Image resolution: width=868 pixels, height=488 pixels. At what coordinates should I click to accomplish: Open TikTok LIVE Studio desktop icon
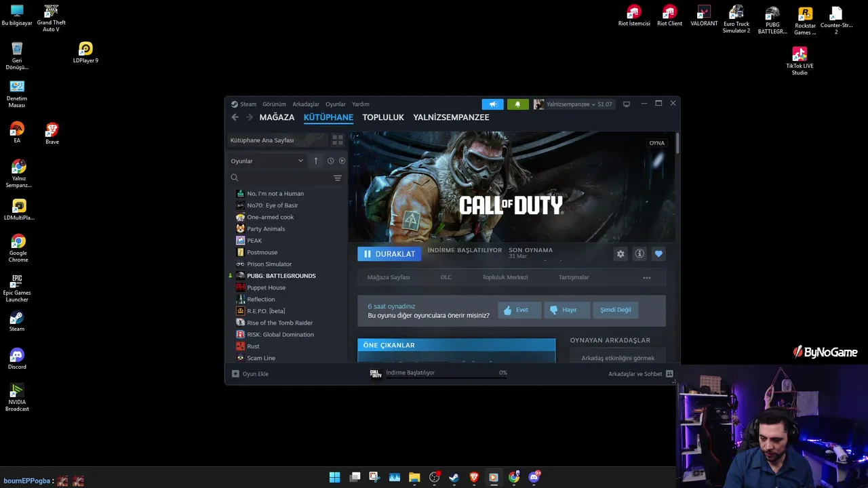coord(800,61)
